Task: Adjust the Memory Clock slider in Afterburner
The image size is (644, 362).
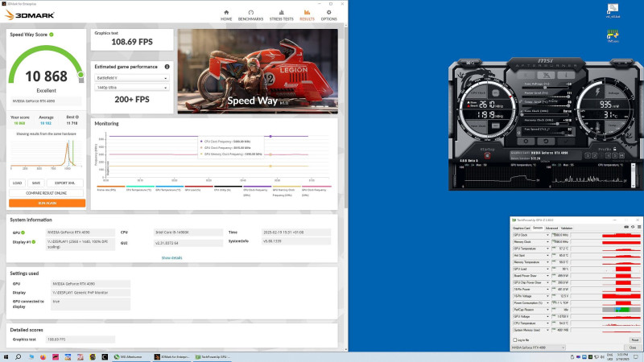Action: [x=545, y=124]
